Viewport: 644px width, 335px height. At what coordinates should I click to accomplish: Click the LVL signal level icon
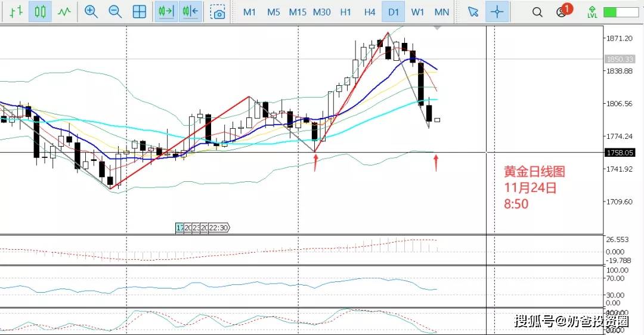(592, 12)
